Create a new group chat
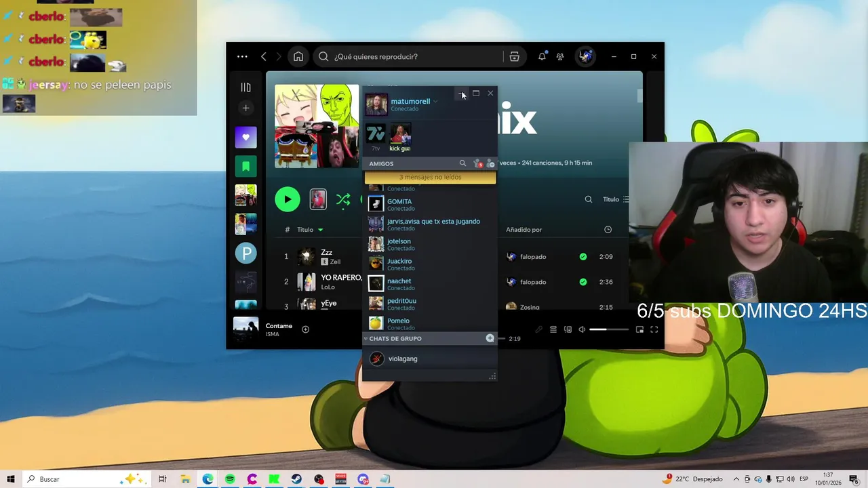 pyautogui.click(x=490, y=338)
